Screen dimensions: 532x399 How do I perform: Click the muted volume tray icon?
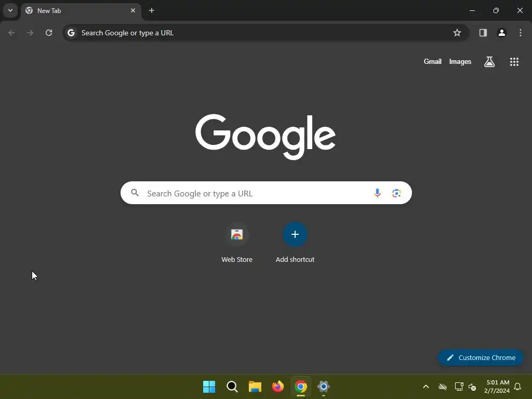472,387
